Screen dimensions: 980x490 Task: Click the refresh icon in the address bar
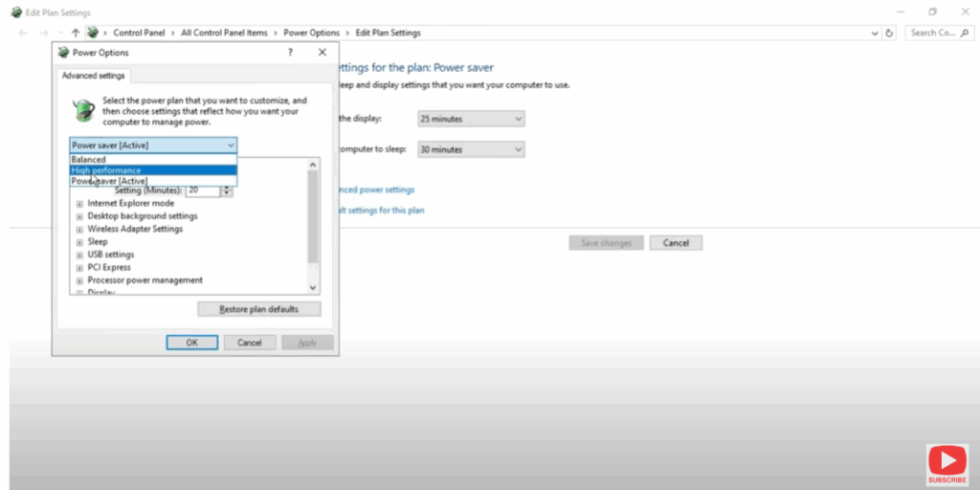890,33
